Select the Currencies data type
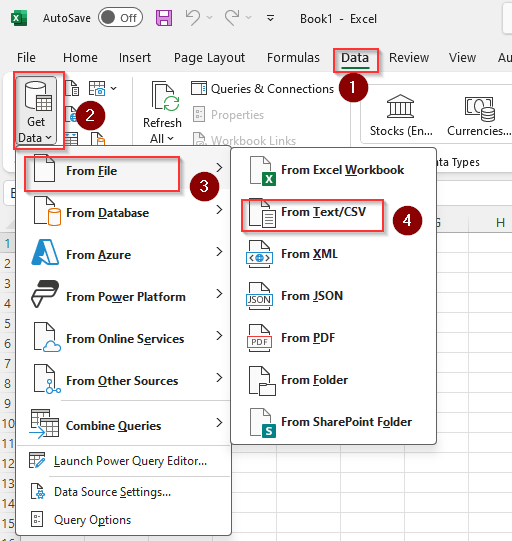This screenshot has width=512, height=541. [x=479, y=116]
